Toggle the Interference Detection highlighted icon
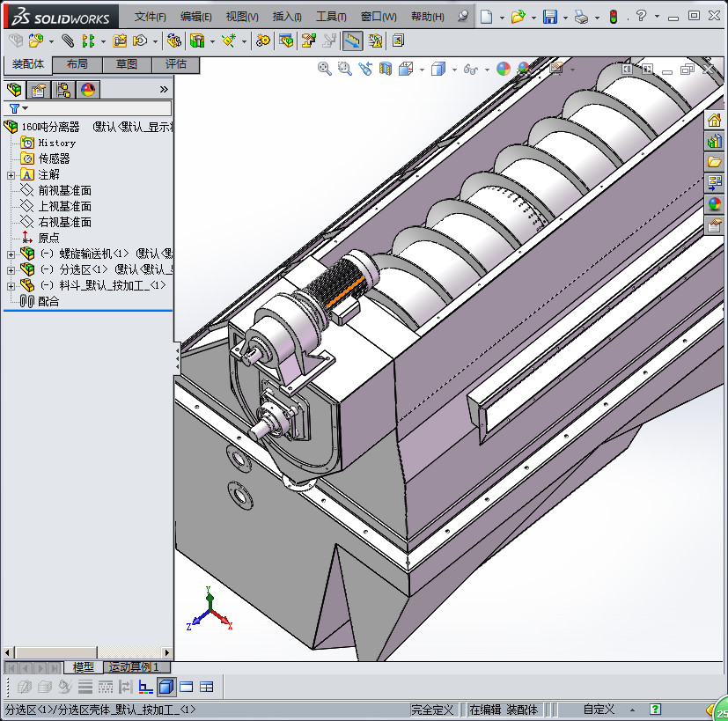Screen dimensions: 728x721 click(x=352, y=40)
